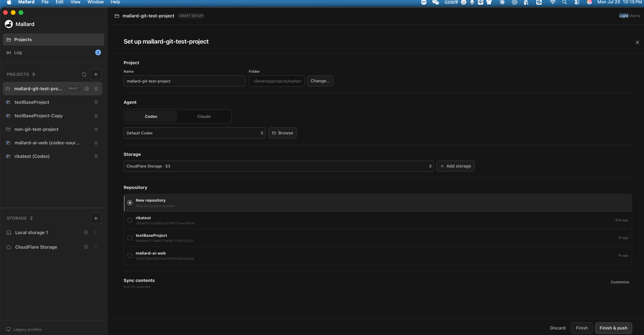The height and width of the screenshot is (335, 644).
Task: Click Browse next to the Codex selector
Action: 282,133
